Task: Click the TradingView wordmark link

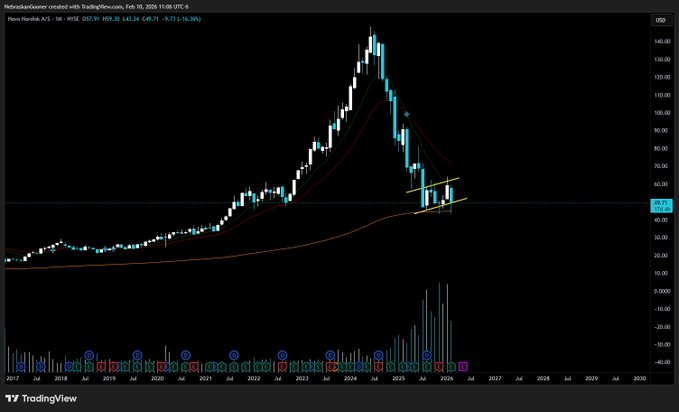Action: point(49,399)
